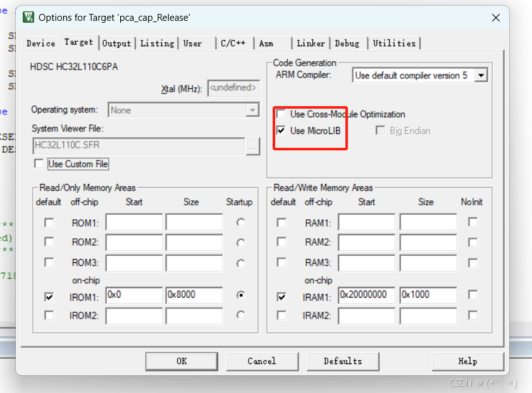Open the ARM Compiler version dropdown
Image resolution: width=532 pixels, height=393 pixels.
click(481, 75)
